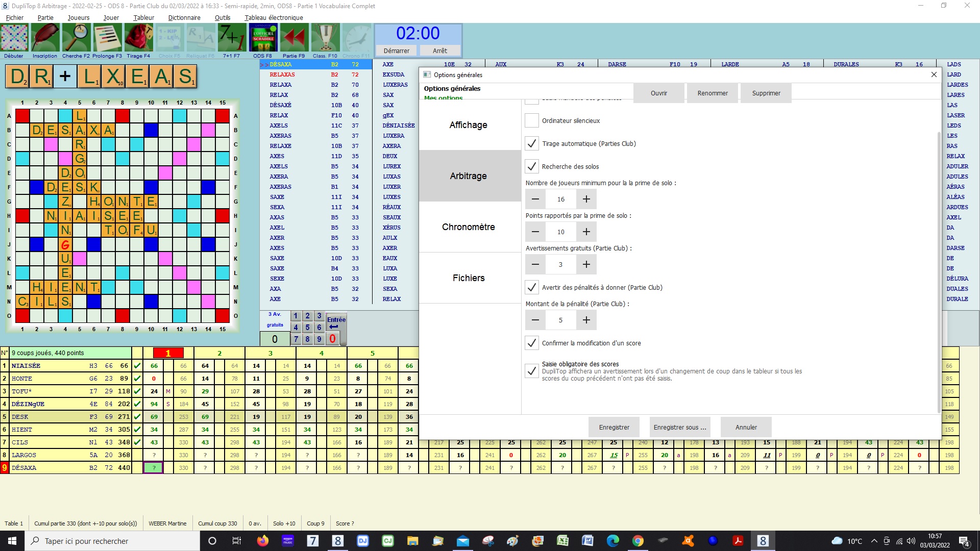Increase minimum players for solo bonus
Image resolution: width=980 pixels, height=551 pixels.
tap(586, 199)
